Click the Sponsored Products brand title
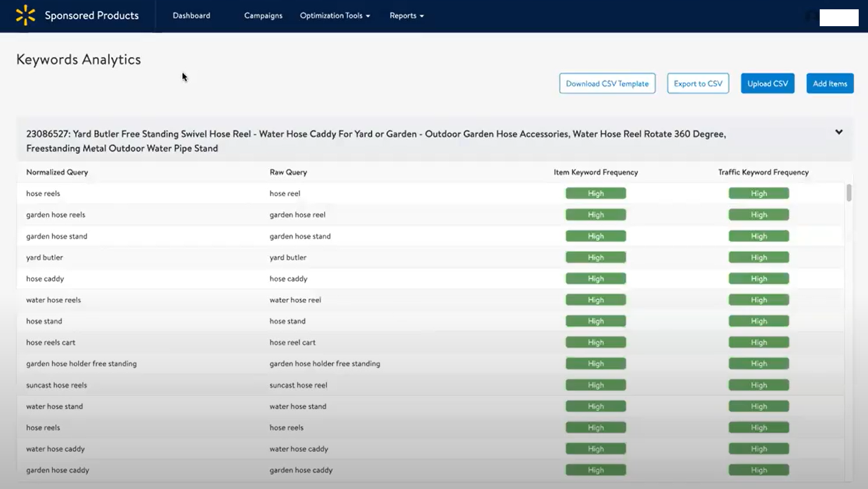 (92, 16)
